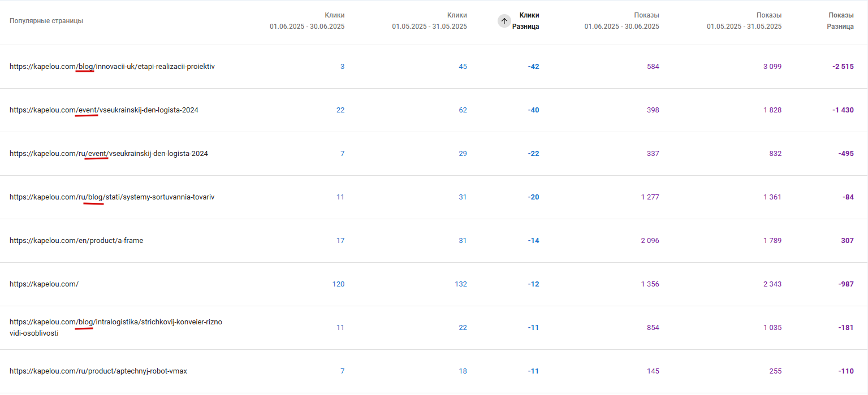Screen dimensions: 868x395
Task: Open the systemy-sortuvannia-tovariv page row
Action: [x=434, y=197]
